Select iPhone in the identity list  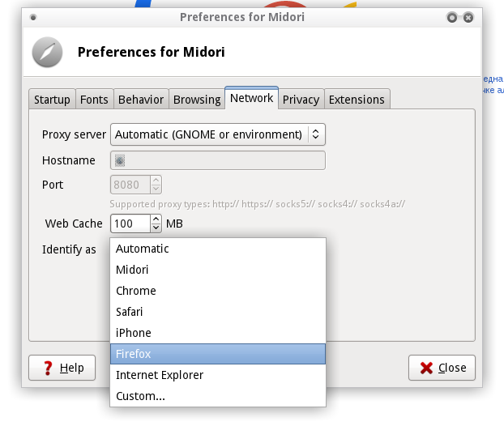217,333
